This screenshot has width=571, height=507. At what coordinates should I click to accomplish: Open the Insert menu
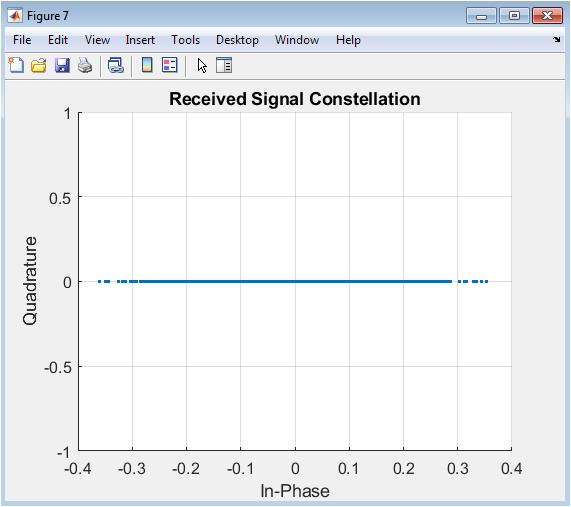(x=140, y=40)
